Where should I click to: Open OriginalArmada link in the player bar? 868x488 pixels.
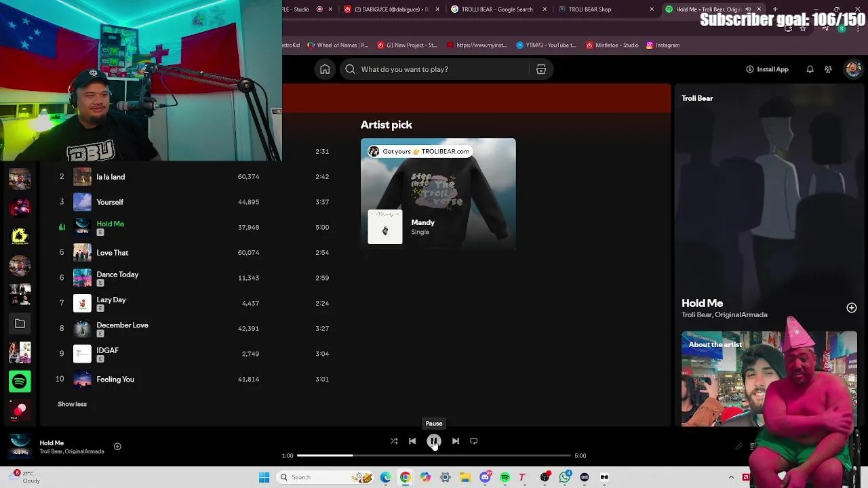click(86, 452)
